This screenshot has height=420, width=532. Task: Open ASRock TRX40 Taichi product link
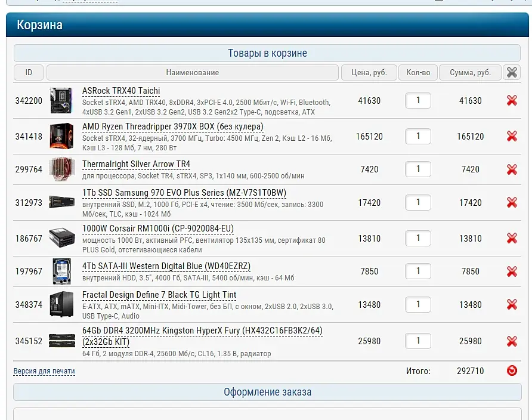point(121,91)
